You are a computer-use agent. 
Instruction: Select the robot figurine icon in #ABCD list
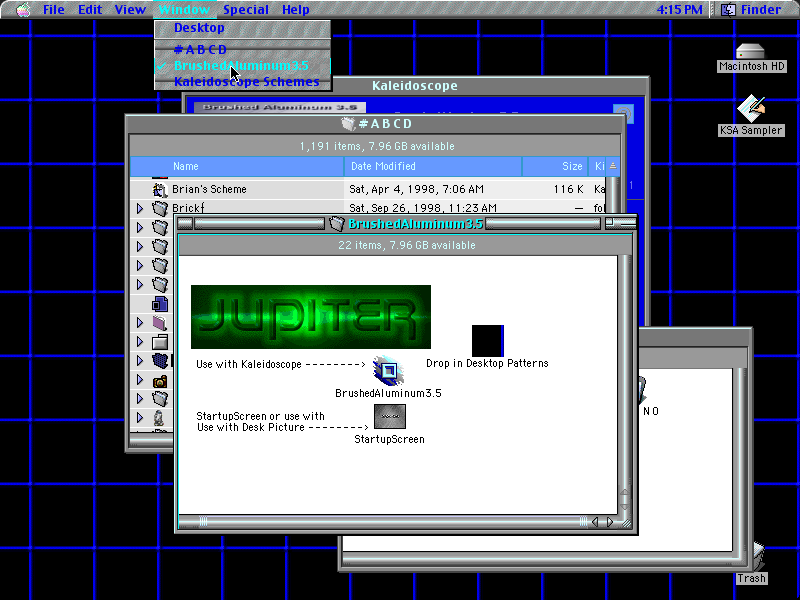point(159,418)
